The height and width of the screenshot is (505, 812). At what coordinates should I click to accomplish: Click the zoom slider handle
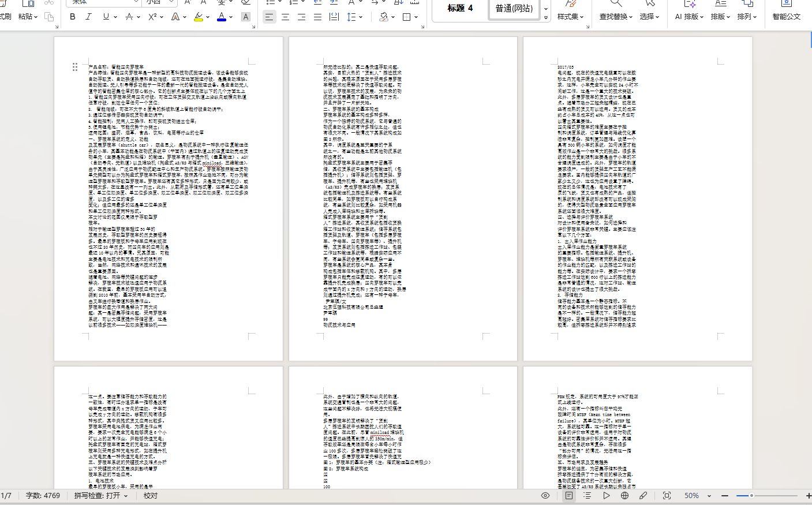click(x=751, y=495)
